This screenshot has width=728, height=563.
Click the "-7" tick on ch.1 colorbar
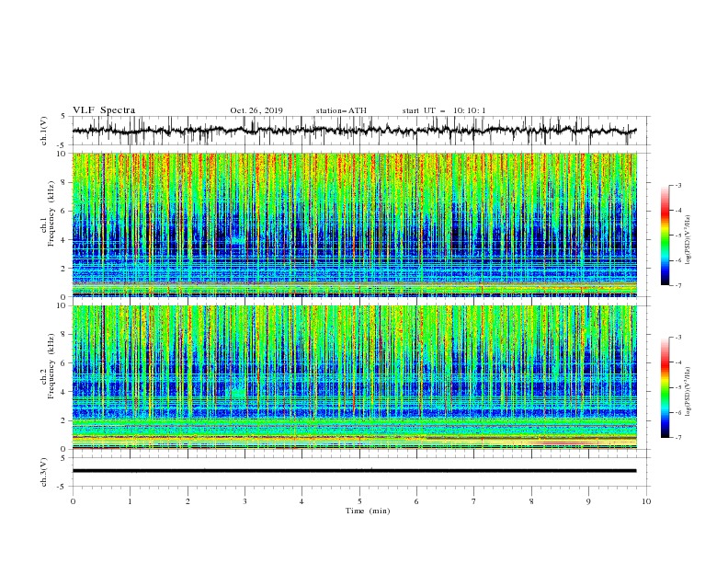click(x=677, y=285)
